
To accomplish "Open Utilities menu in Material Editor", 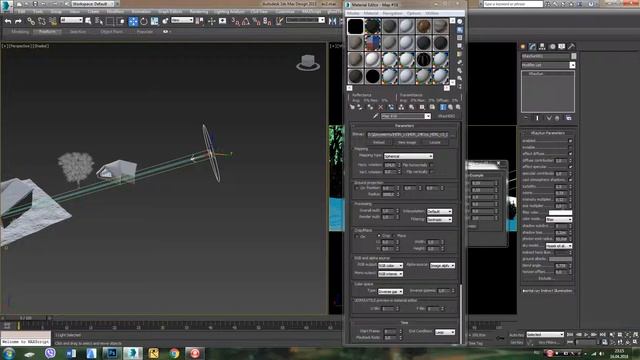I will 432,13.
